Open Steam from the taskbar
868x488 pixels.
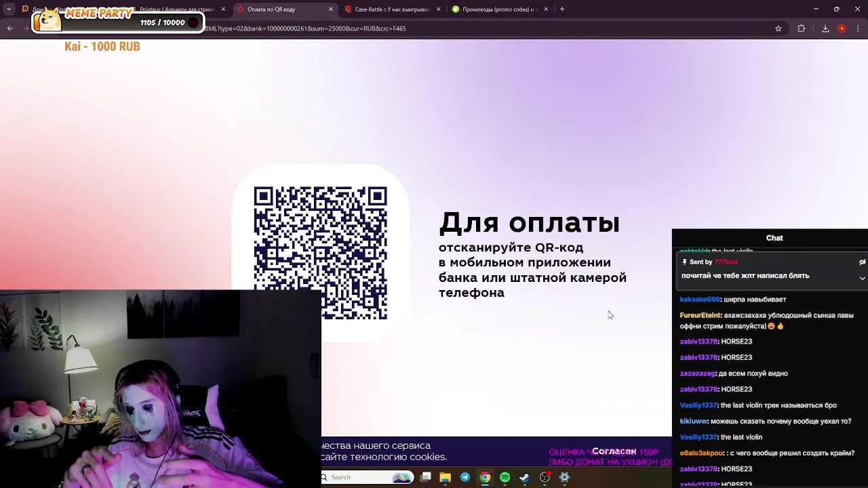click(525, 477)
